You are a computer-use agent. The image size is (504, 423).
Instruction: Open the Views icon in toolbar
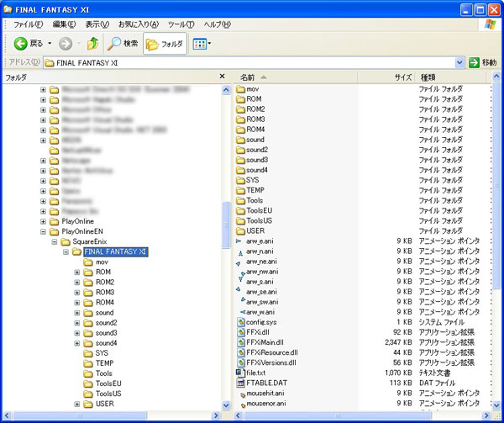click(x=200, y=44)
